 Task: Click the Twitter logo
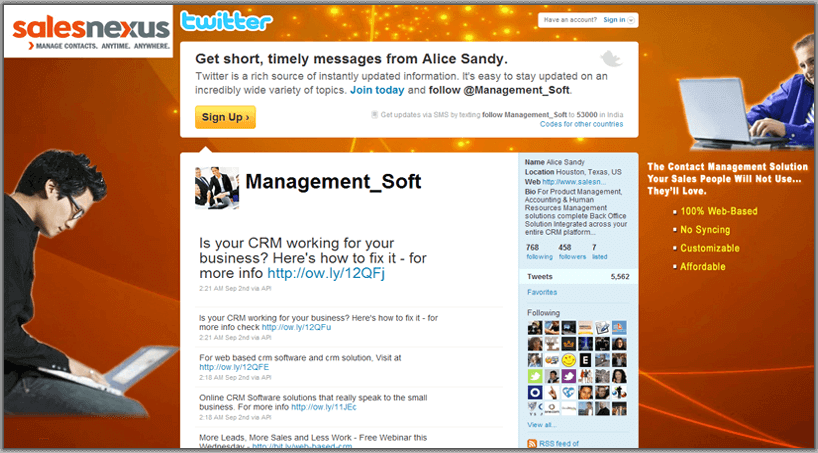(x=226, y=21)
